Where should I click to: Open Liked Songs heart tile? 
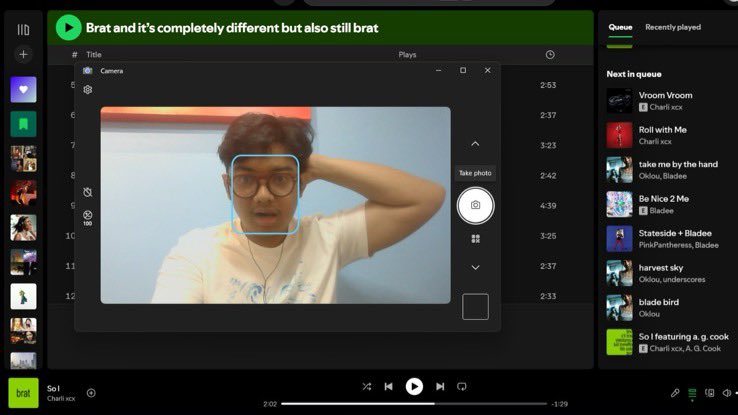click(23, 89)
